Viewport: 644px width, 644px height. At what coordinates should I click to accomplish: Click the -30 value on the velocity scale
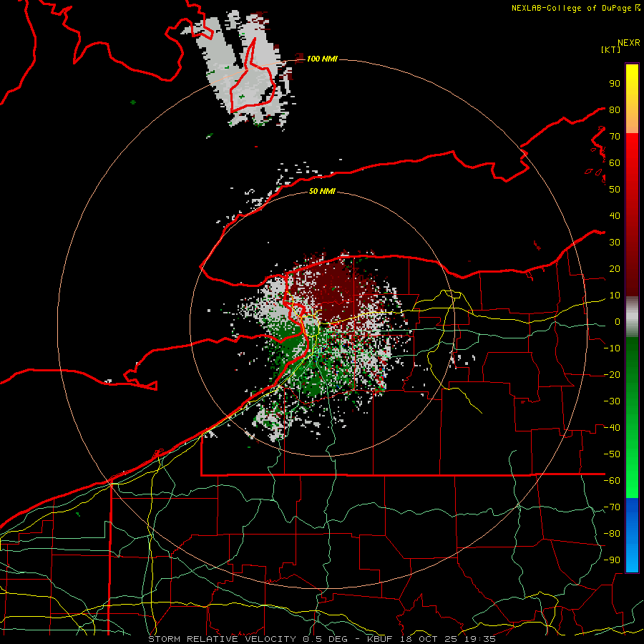[x=612, y=401]
